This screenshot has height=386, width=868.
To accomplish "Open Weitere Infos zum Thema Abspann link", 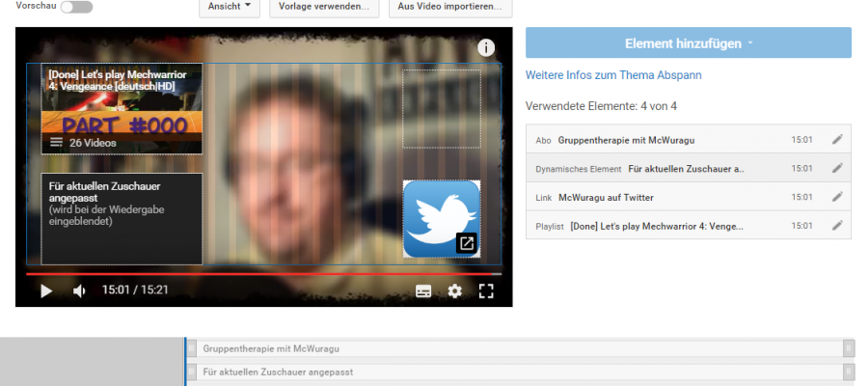I will click(613, 75).
